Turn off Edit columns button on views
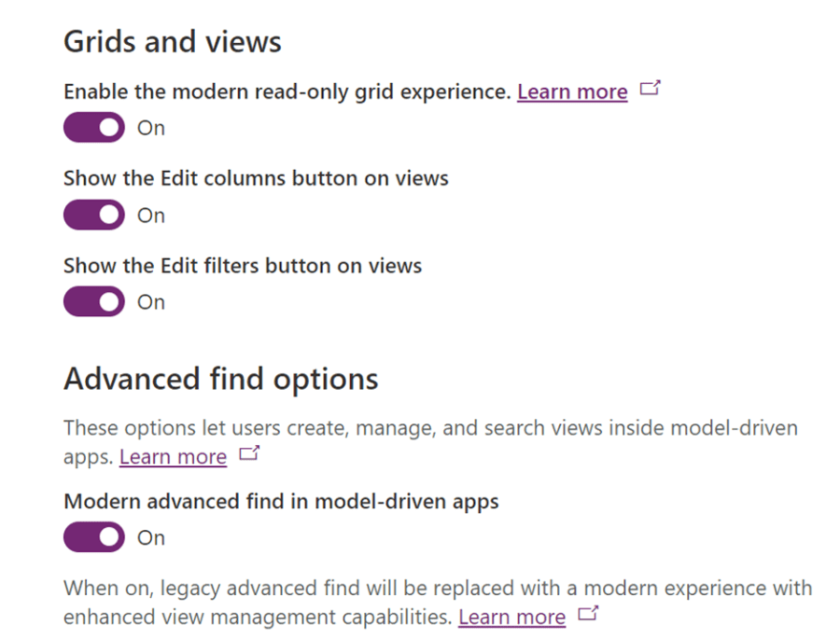840x639 pixels. (x=93, y=215)
